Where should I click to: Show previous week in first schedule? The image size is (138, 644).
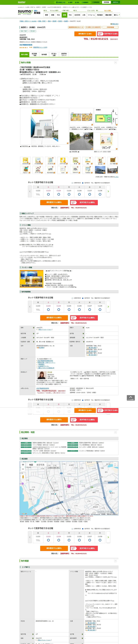click(30, 191)
